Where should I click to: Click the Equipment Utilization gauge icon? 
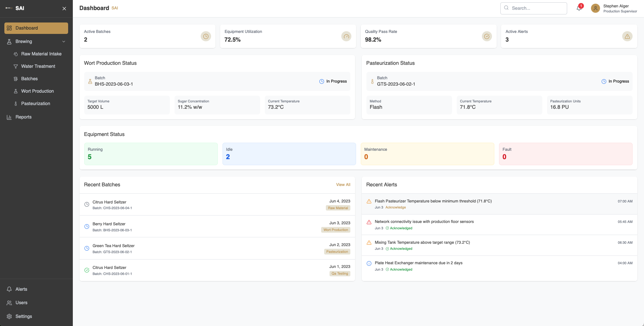346,36
